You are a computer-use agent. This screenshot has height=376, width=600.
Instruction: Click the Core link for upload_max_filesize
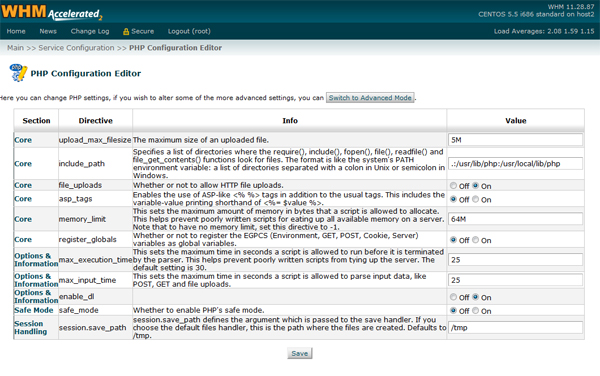point(23,140)
